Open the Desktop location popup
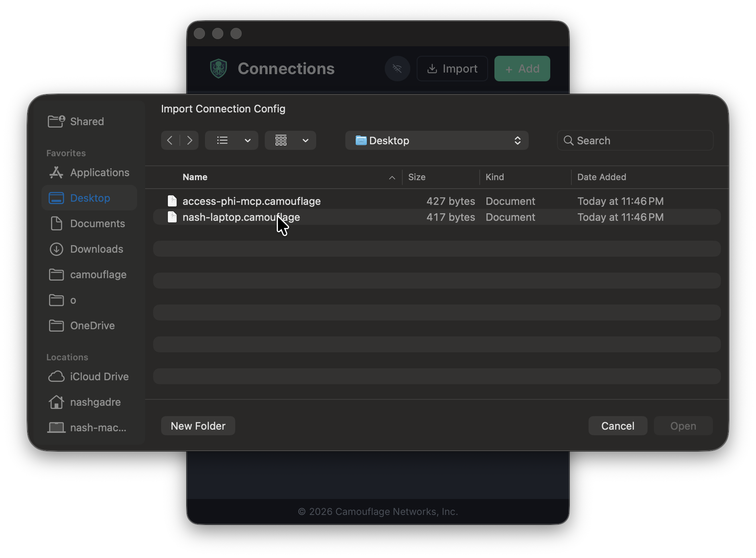 (x=437, y=140)
